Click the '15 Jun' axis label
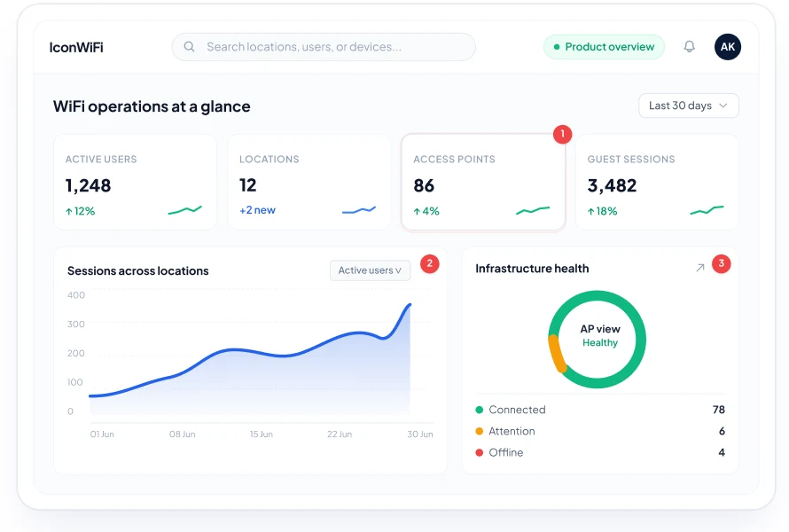 tap(262, 434)
